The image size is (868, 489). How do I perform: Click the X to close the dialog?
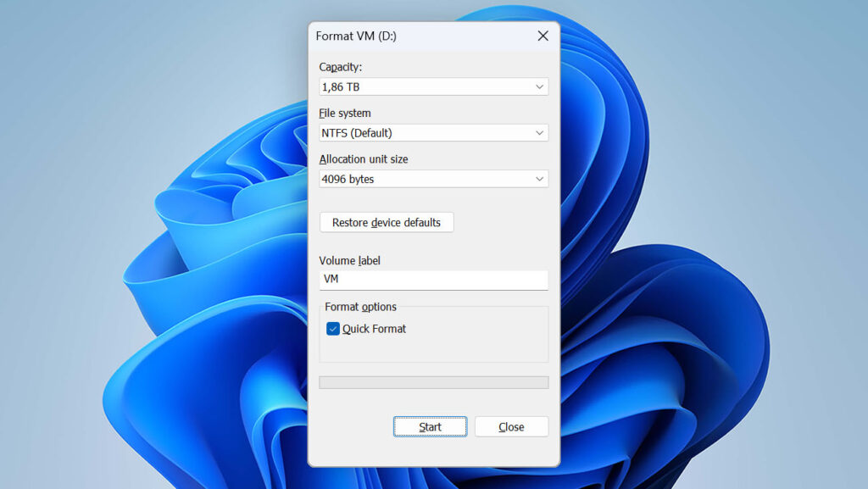tap(542, 36)
